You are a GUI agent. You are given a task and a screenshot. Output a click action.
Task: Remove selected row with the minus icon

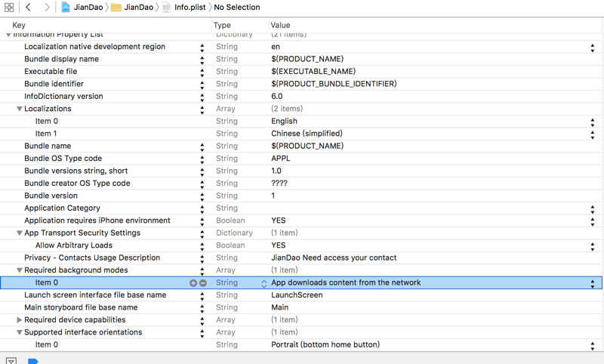[x=203, y=283]
